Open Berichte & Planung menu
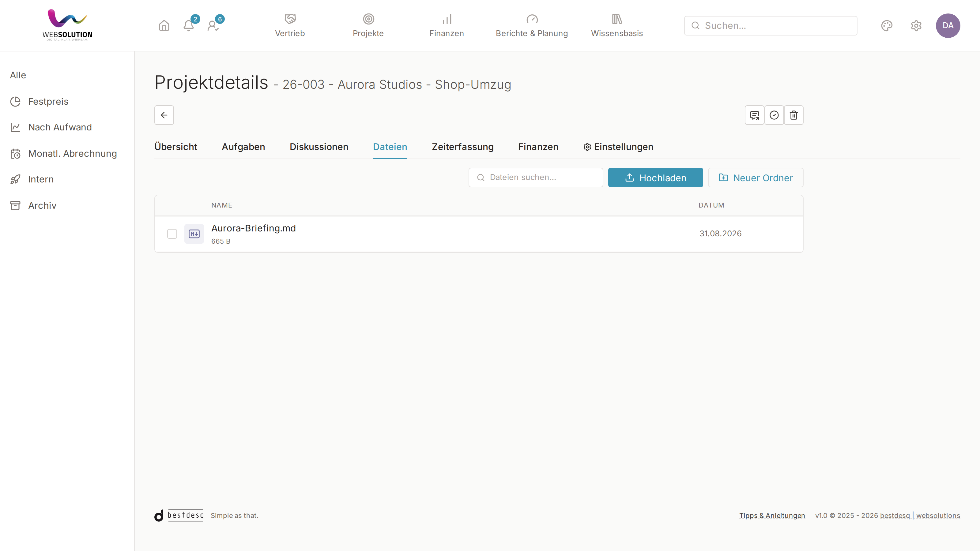The width and height of the screenshot is (980, 551). pyautogui.click(x=532, y=25)
